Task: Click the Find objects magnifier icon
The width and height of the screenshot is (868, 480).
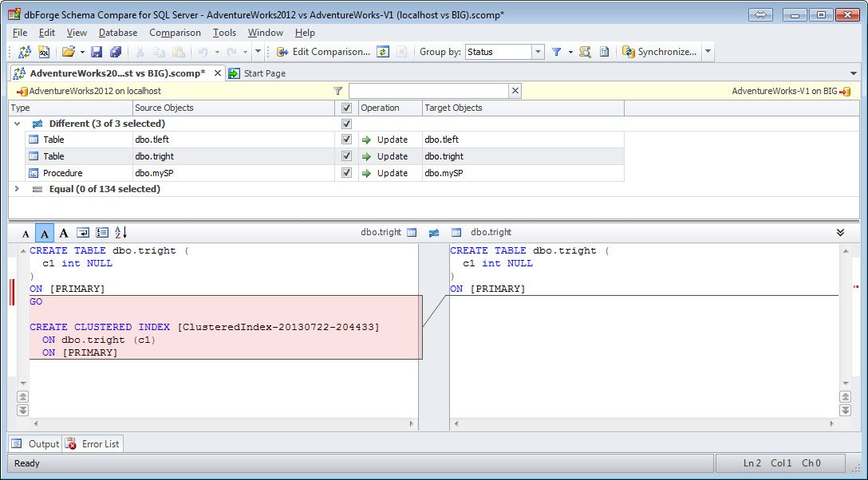Action: (x=585, y=52)
